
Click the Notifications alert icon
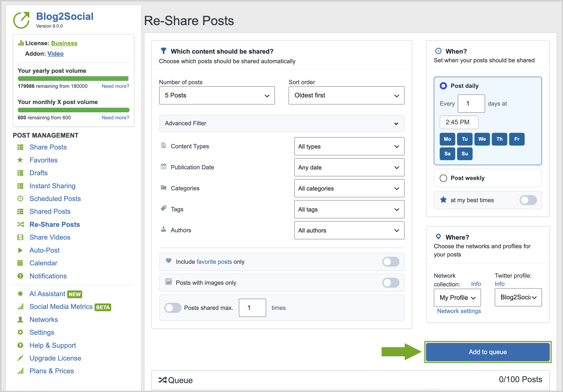click(20, 276)
